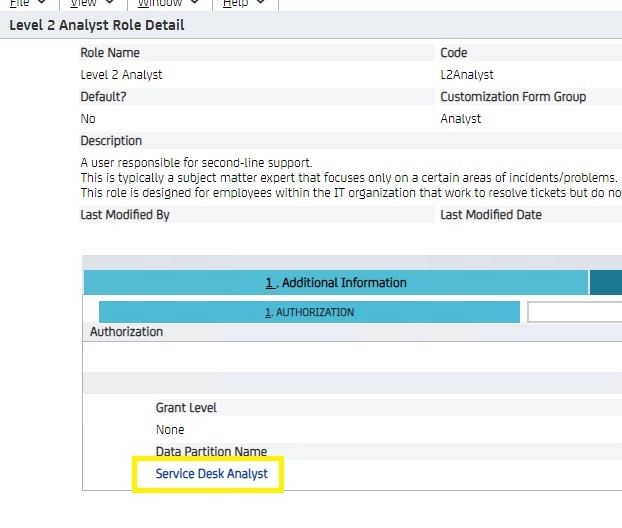The image size is (622, 528).
Task: Click the role name value Level 2 Analyst
Action: 121,75
